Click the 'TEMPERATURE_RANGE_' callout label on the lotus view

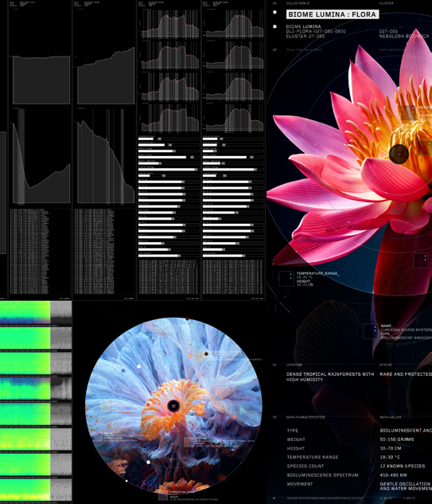(317, 273)
